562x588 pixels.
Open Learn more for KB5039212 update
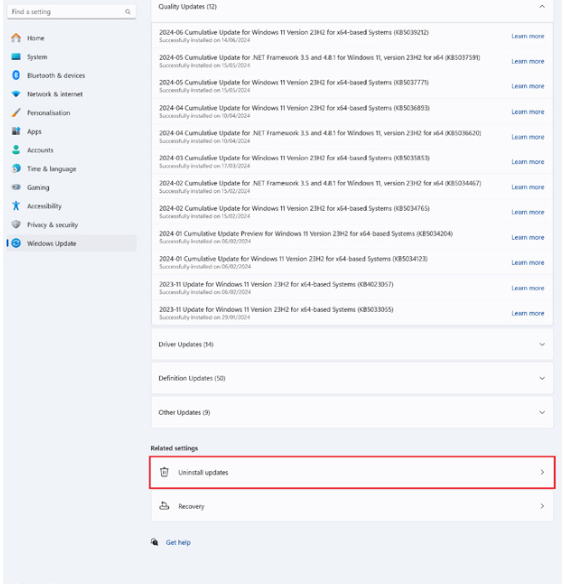point(528,36)
